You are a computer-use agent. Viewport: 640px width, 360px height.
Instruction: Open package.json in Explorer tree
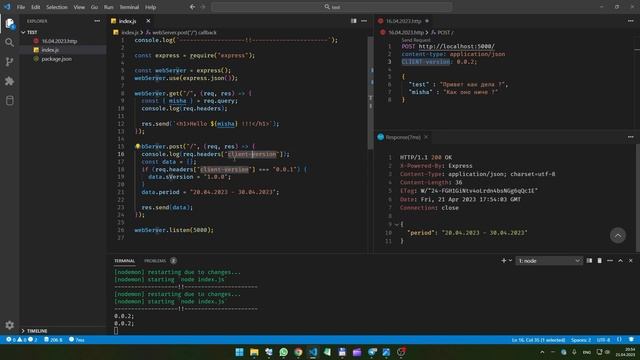pos(57,59)
